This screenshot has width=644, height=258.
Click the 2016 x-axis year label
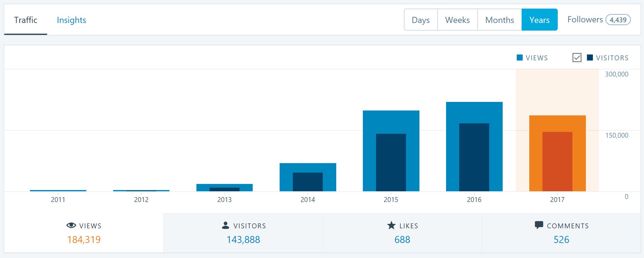pos(474,200)
